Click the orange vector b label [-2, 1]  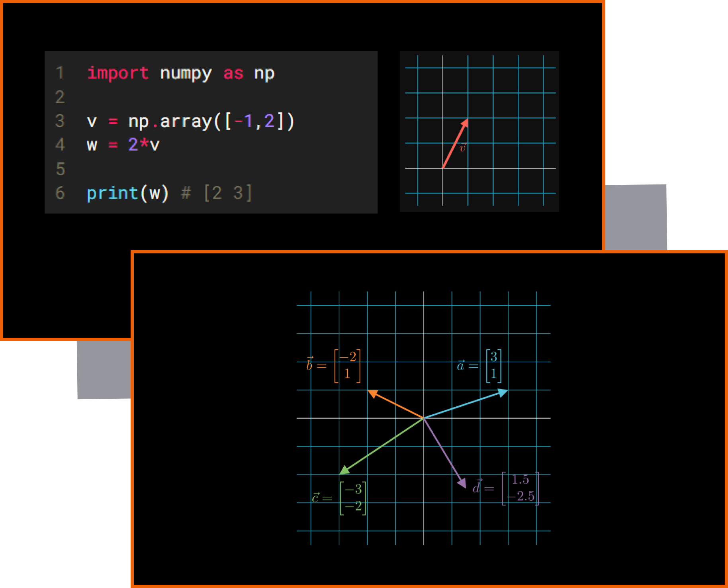click(334, 366)
